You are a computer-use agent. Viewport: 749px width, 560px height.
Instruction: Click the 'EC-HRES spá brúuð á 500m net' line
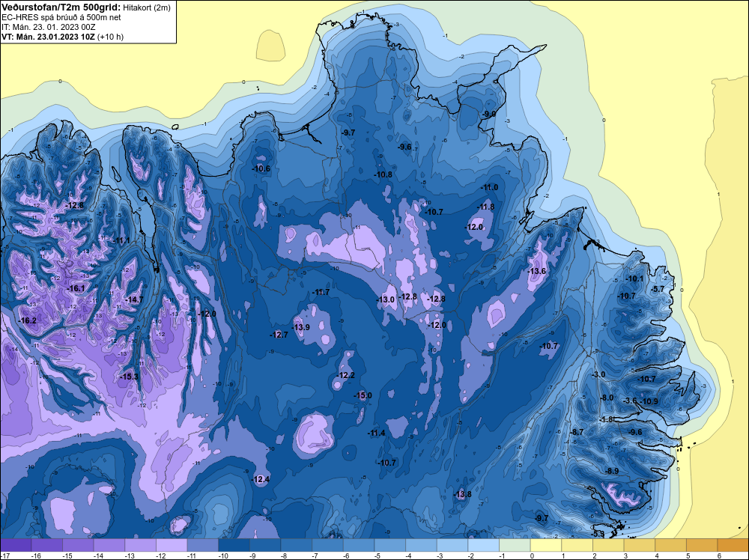61,17
